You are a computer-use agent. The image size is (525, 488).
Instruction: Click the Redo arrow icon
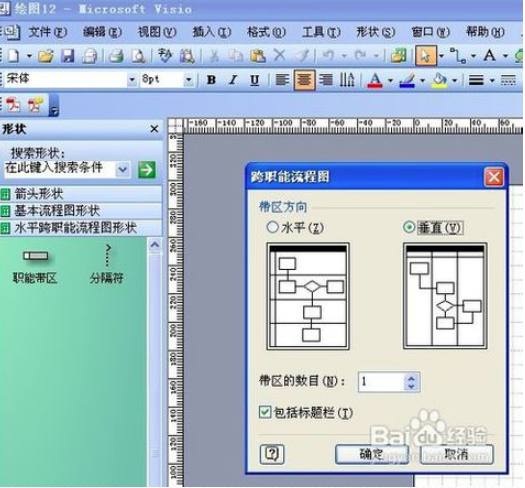click(360, 55)
